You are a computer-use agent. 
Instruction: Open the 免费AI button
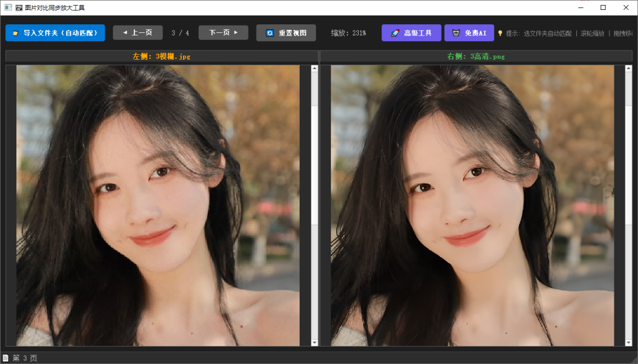tap(469, 33)
